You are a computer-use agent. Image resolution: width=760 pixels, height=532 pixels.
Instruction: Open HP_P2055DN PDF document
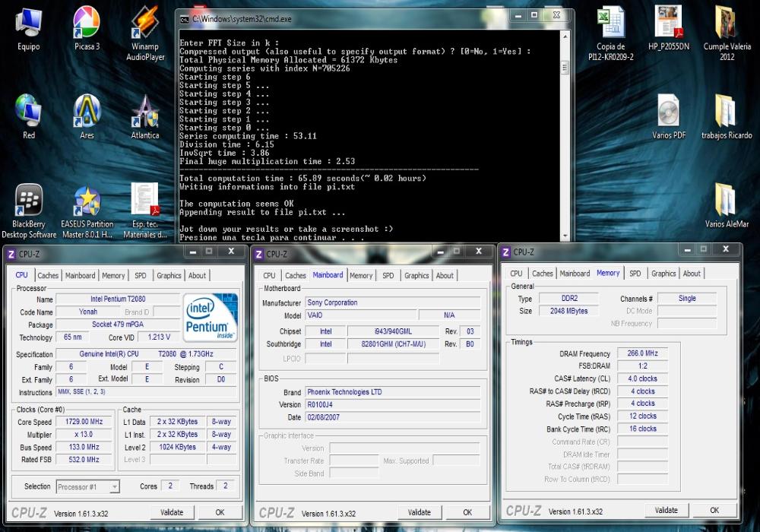(x=668, y=28)
